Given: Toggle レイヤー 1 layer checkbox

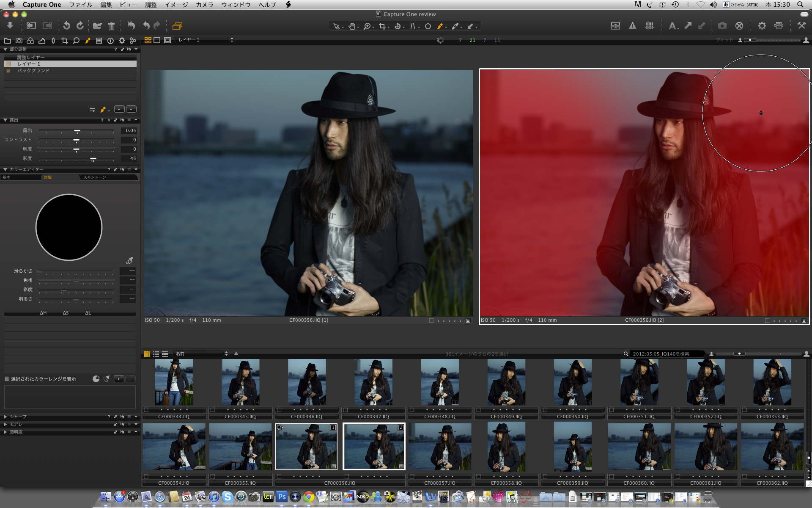Looking at the screenshot, I should point(8,64).
